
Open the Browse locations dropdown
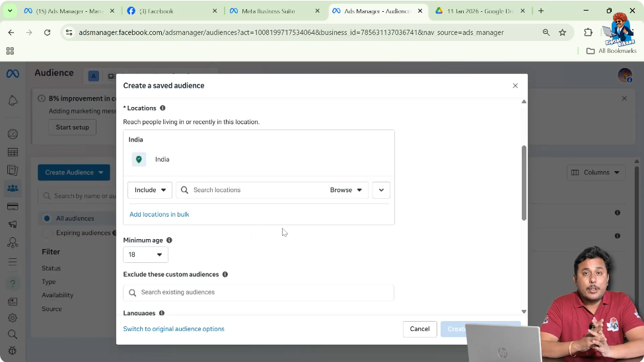(x=346, y=190)
